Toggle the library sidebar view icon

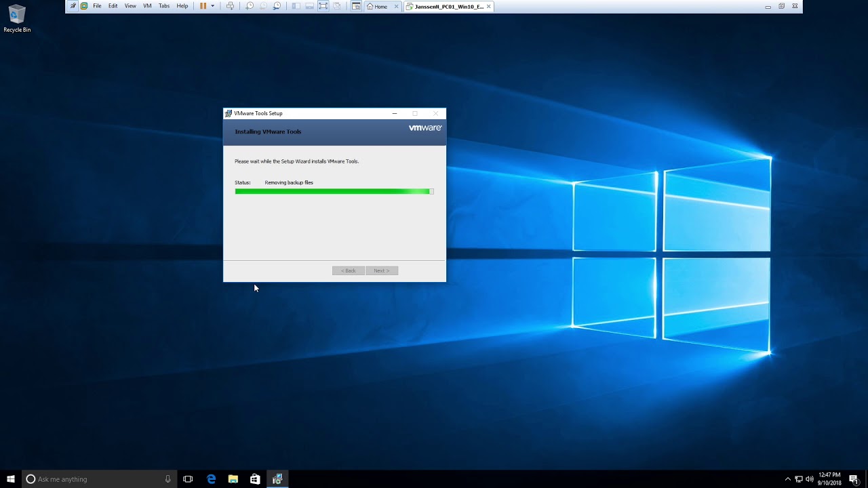click(296, 6)
